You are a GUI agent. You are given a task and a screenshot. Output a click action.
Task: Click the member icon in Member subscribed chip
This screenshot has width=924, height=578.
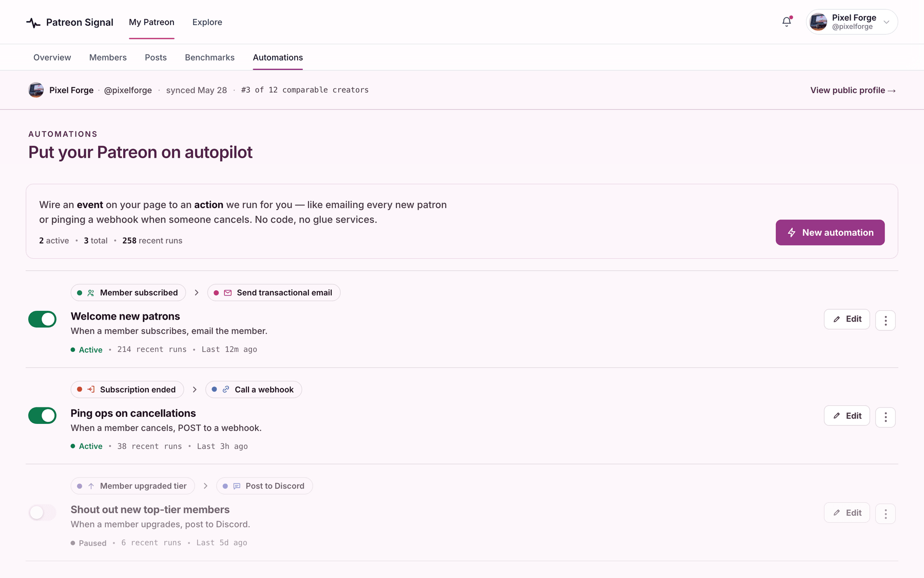tap(91, 293)
